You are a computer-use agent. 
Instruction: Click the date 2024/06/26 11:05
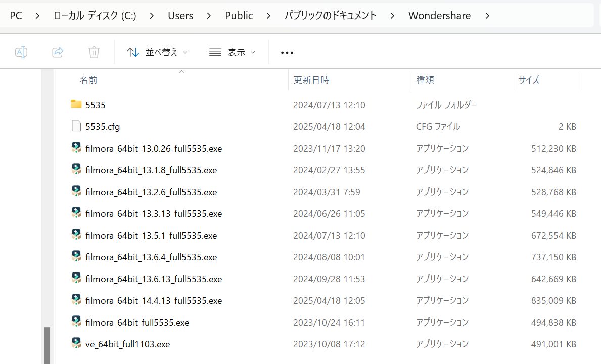[329, 214]
